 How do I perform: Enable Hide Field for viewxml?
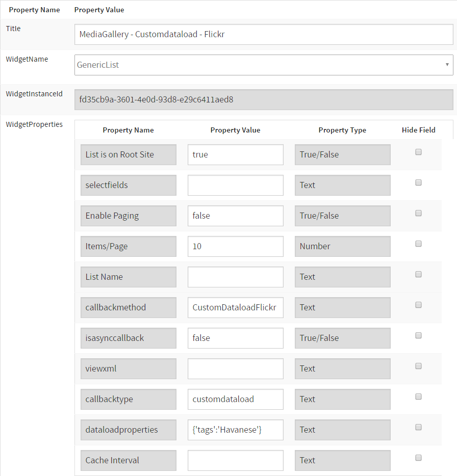coord(418,366)
